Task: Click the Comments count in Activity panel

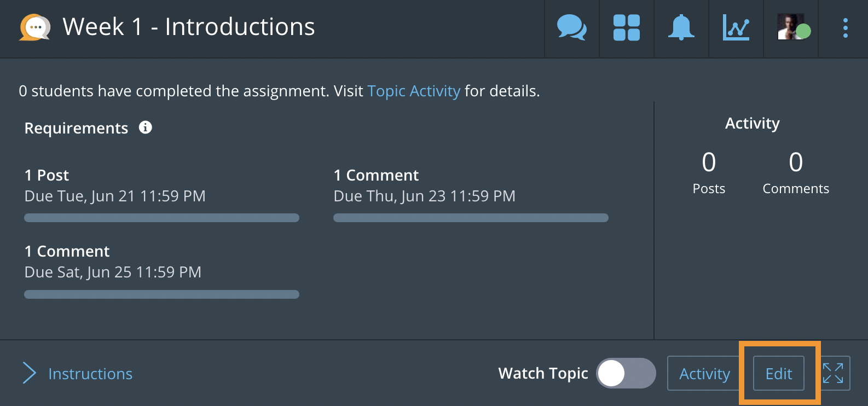Action: 796,162
